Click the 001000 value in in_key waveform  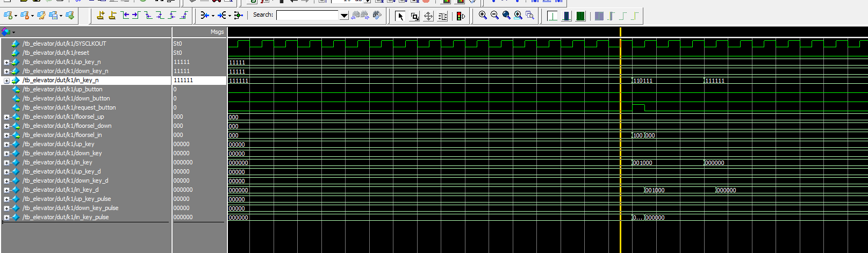pyautogui.click(x=643, y=163)
